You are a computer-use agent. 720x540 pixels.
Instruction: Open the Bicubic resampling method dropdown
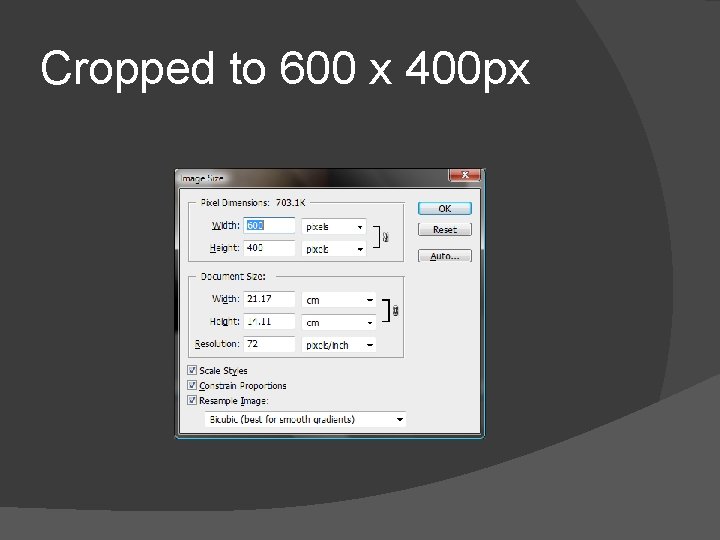[x=305, y=419]
